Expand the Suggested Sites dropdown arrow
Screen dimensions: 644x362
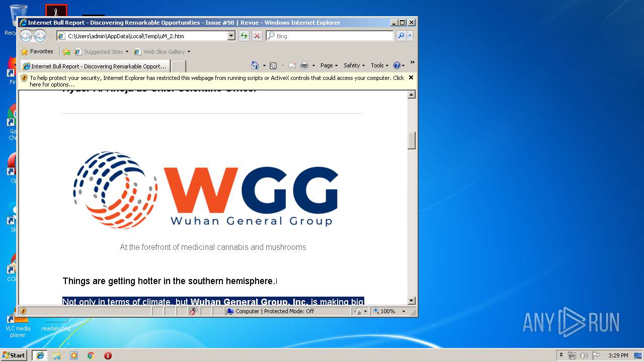(127, 51)
